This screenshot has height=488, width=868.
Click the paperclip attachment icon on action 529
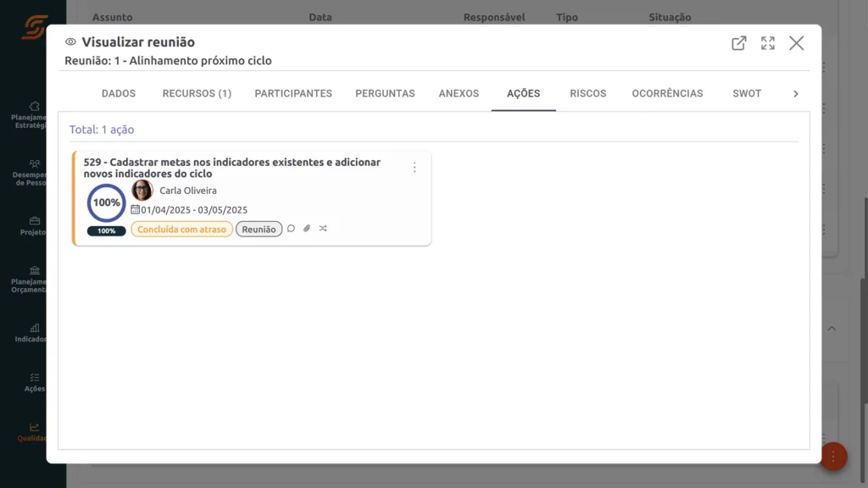coord(306,228)
